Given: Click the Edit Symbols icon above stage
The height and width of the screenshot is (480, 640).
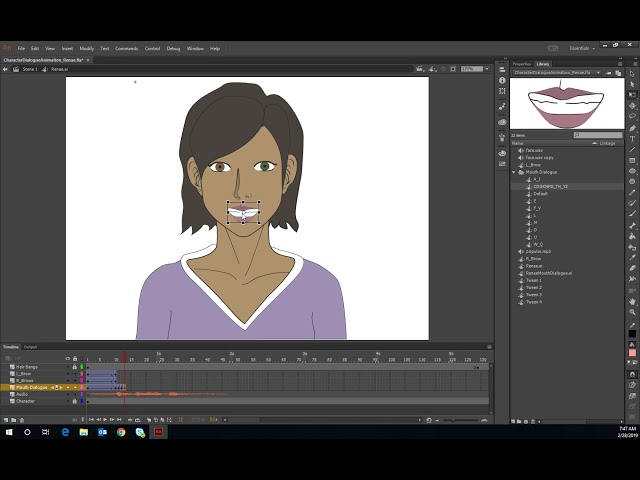Looking at the screenshot, I should [x=432, y=69].
